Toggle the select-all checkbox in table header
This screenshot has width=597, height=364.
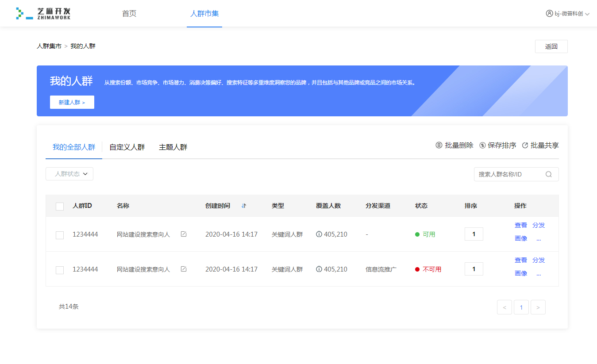[60, 206]
